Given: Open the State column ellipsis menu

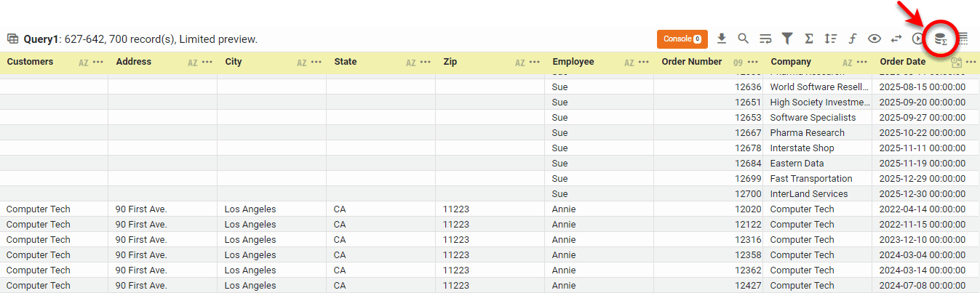Looking at the screenshot, I should [426, 63].
